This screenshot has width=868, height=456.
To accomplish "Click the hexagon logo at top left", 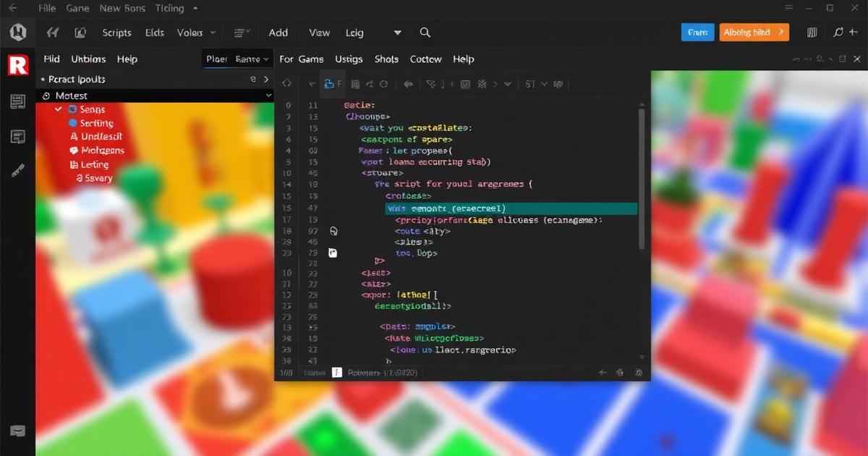I will click(x=17, y=32).
